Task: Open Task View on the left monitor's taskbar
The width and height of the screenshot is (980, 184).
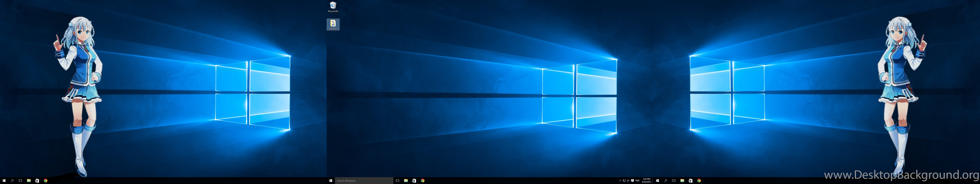Action: point(21,181)
